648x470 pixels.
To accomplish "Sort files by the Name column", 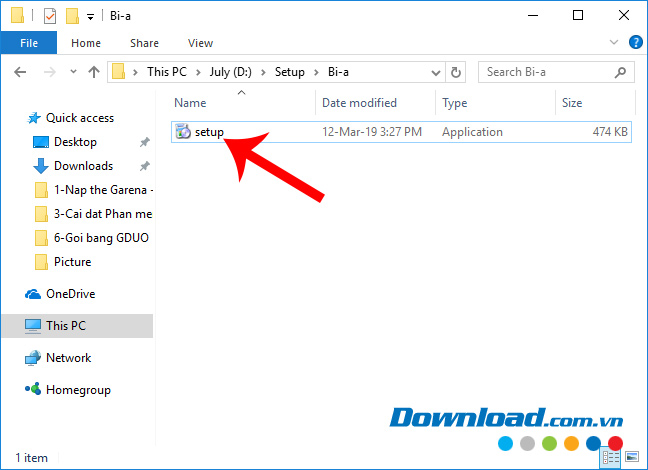I will point(190,103).
